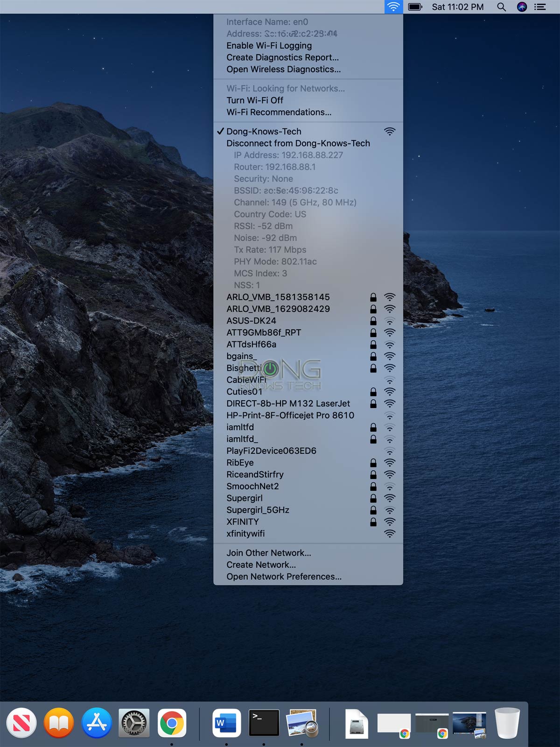Launch App Store from the Dock
This screenshot has height=747, width=560.
click(97, 723)
